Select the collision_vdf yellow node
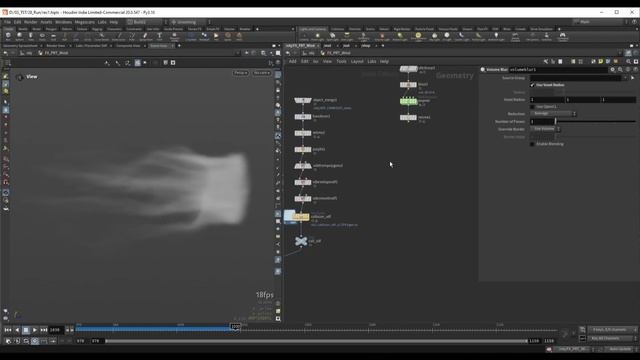 [301, 217]
